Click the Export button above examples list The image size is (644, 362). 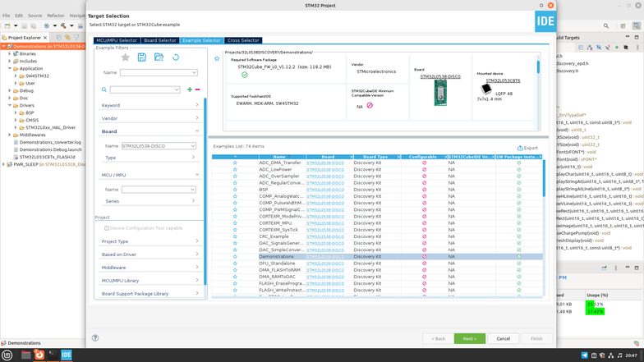click(x=527, y=148)
